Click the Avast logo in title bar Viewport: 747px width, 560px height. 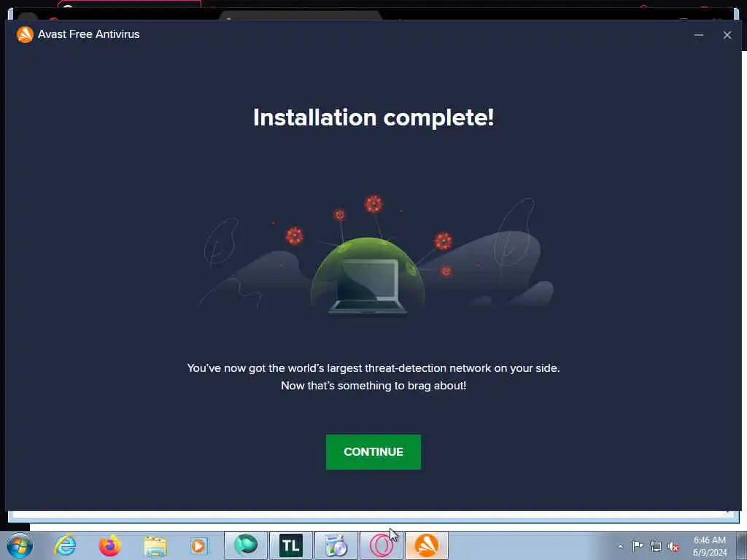25,34
